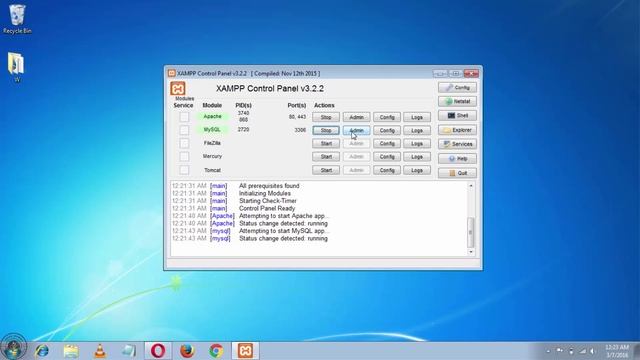Open Google Chrome from taskbar
The image size is (640, 360).
click(216, 351)
